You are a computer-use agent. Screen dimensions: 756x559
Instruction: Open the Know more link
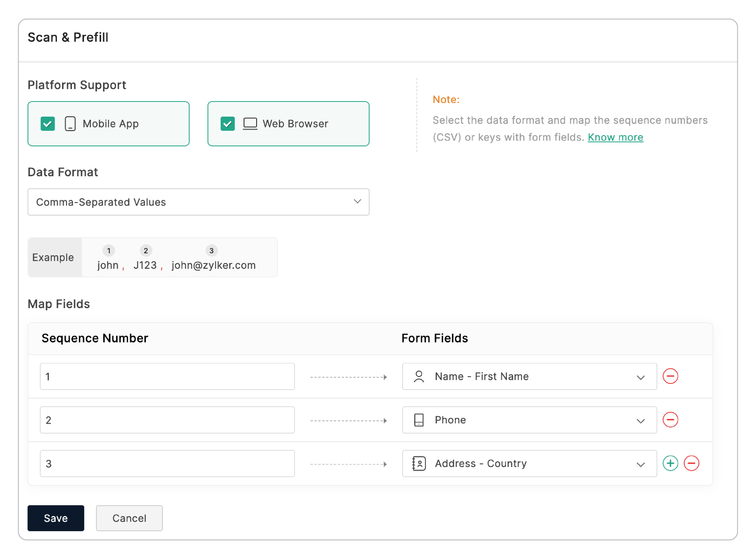click(615, 137)
